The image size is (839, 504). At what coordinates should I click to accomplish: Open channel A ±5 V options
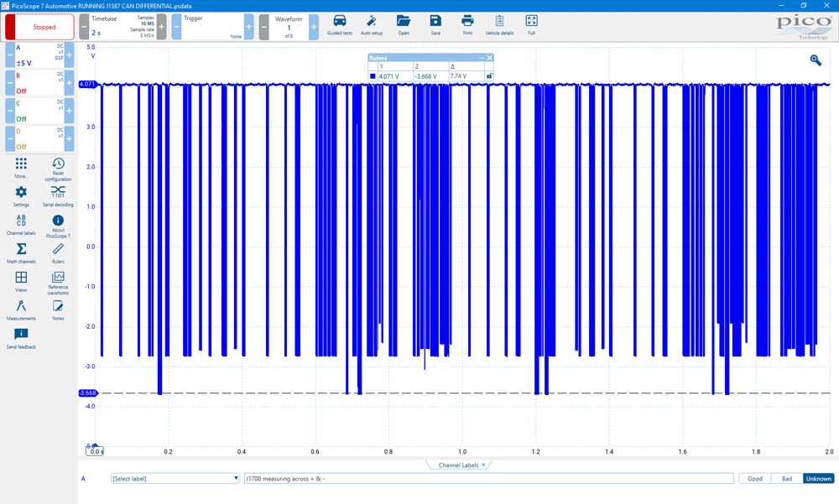tap(39, 55)
